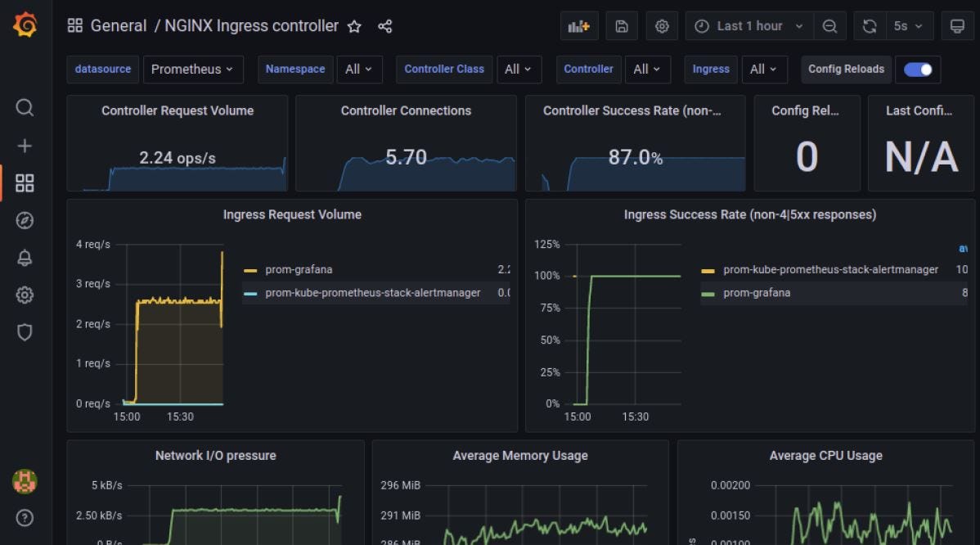Open the Grafana search
980x545 pixels.
25,107
